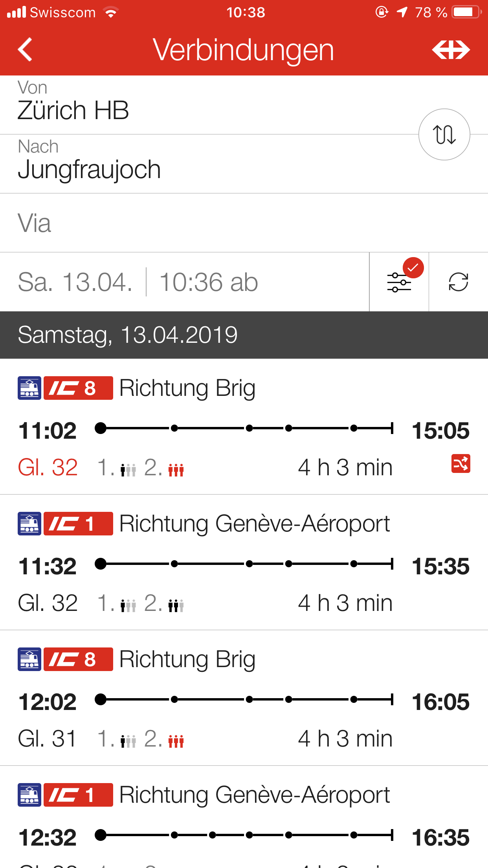Change the departure time 10:36 ab
The height and width of the screenshot is (868, 488).
point(209,282)
